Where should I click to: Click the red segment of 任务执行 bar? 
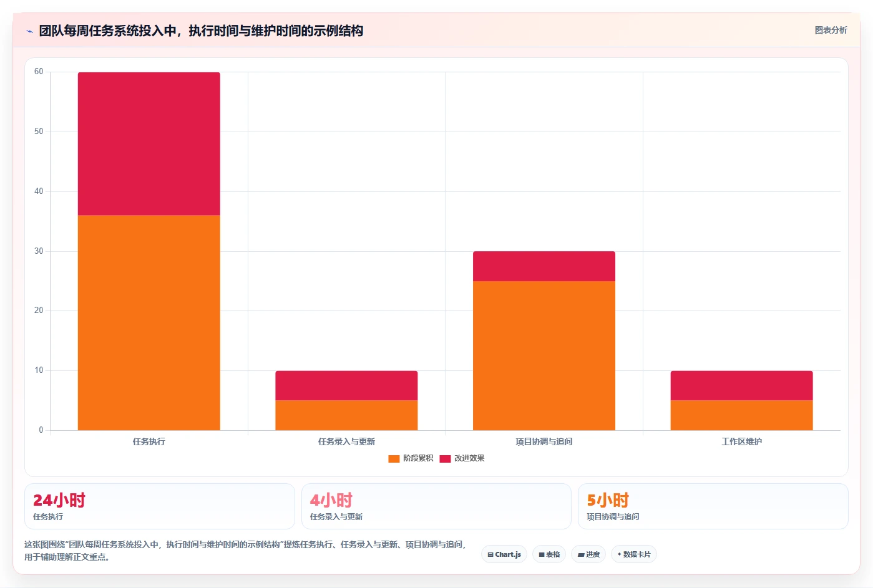pos(149,143)
